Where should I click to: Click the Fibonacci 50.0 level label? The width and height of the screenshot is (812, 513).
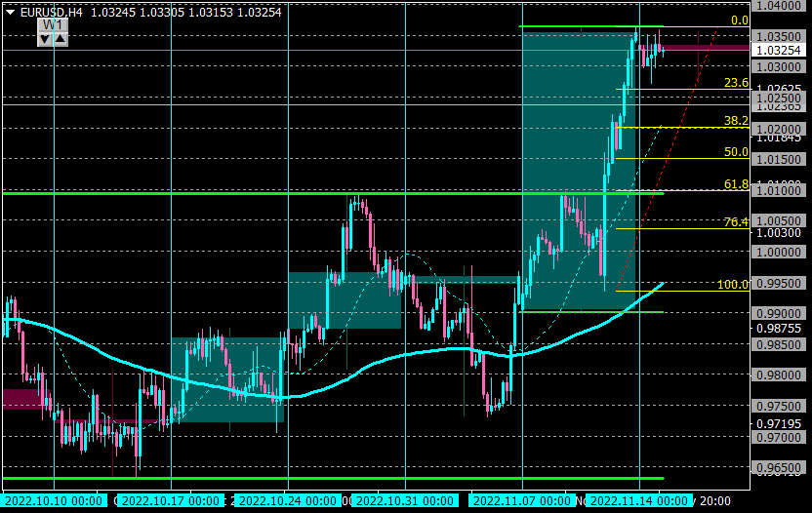[736, 152]
